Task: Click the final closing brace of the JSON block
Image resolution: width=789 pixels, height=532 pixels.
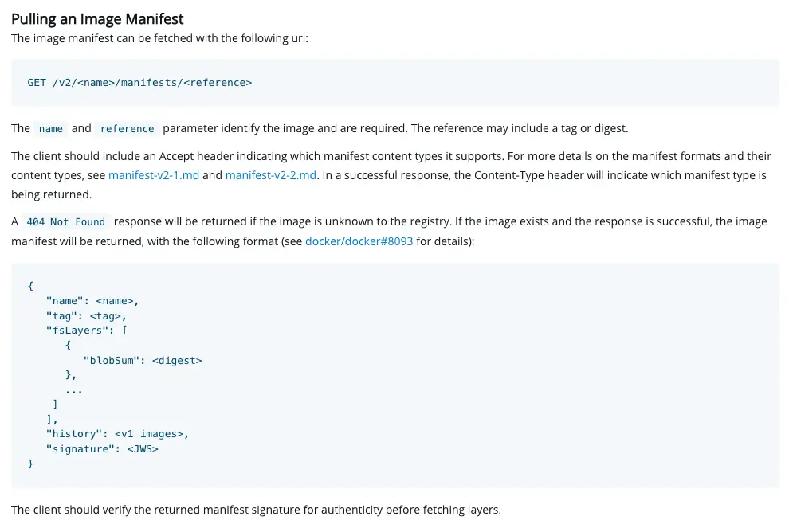Action: pyautogui.click(x=31, y=464)
